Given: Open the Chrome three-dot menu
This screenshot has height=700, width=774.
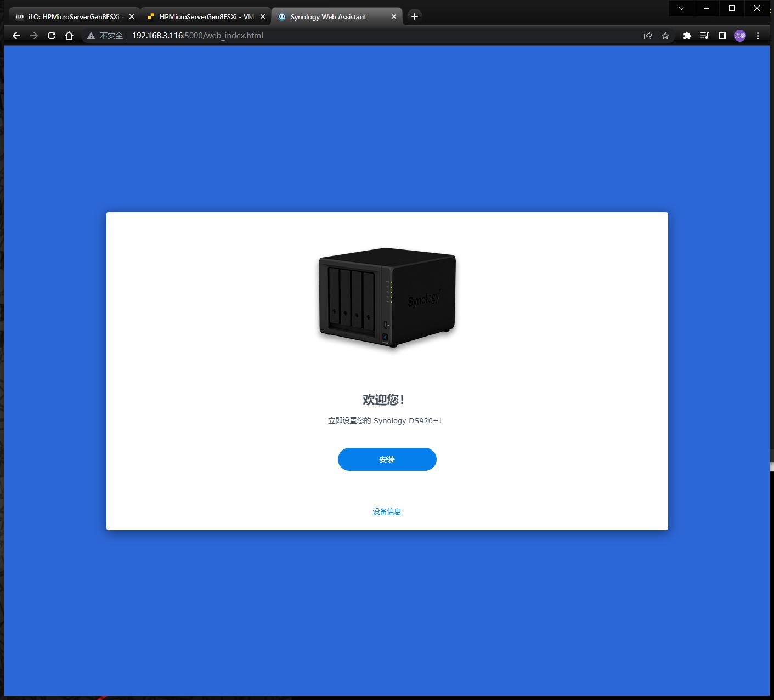Looking at the screenshot, I should click(758, 36).
